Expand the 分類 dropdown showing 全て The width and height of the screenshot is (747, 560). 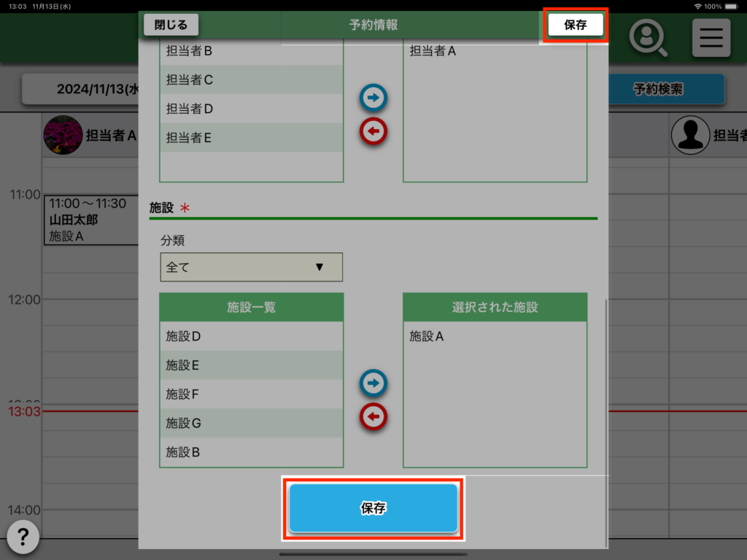pyautogui.click(x=251, y=267)
